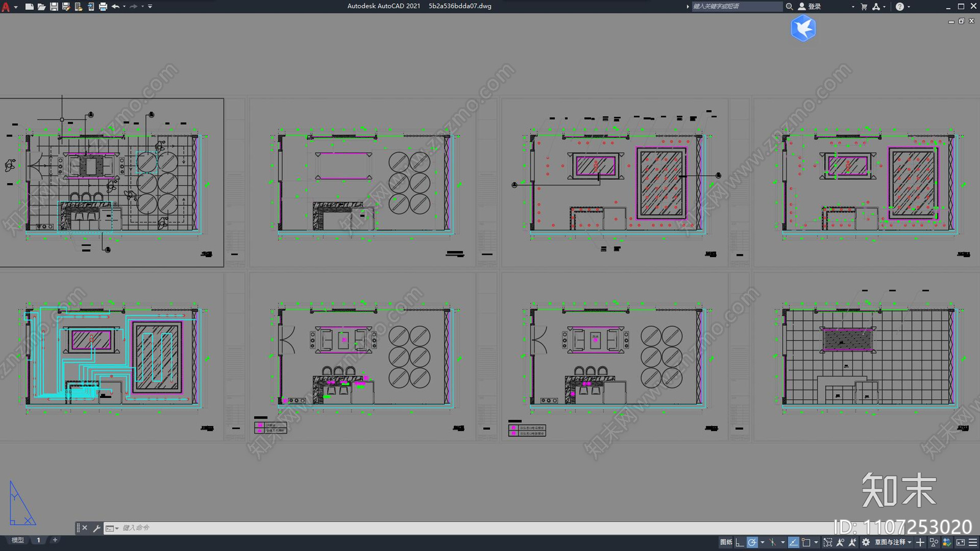Click the Plot printer icon
The width and height of the screenshot is (980, 551).
103,7
